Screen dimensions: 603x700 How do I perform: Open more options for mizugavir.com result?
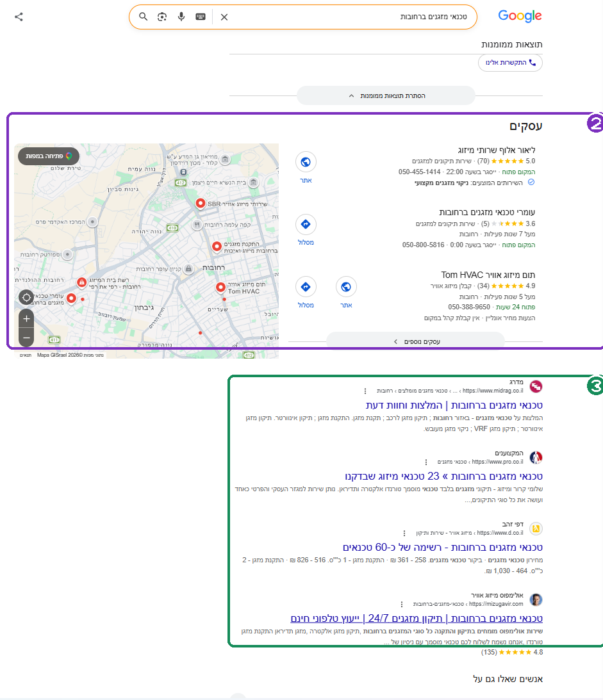[x=402, y=604]
